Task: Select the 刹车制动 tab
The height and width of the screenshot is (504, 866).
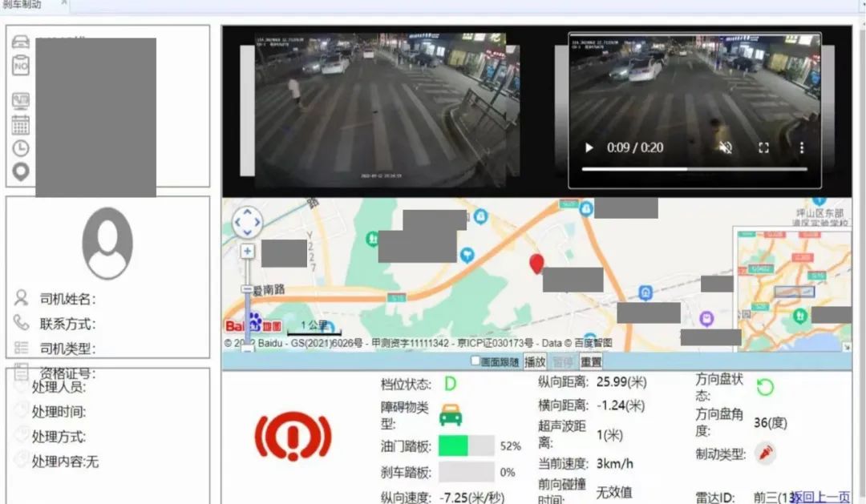Action: 22,5
